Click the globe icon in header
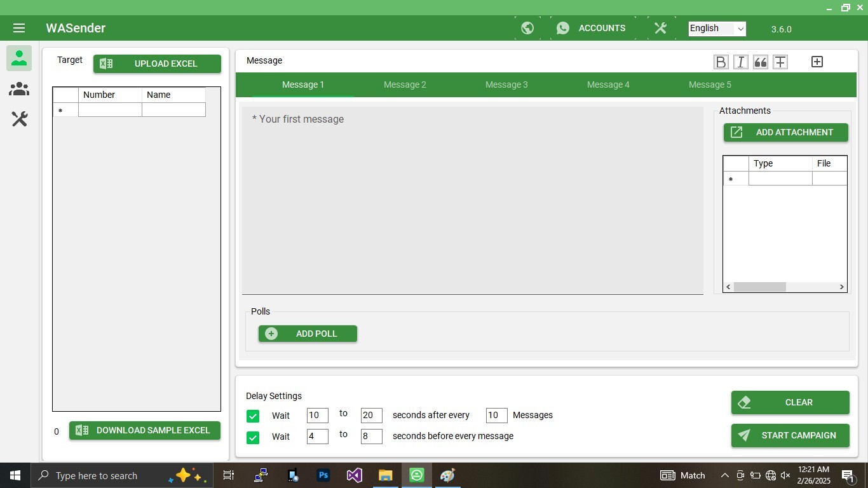868x488 pixels. [527, 28]
